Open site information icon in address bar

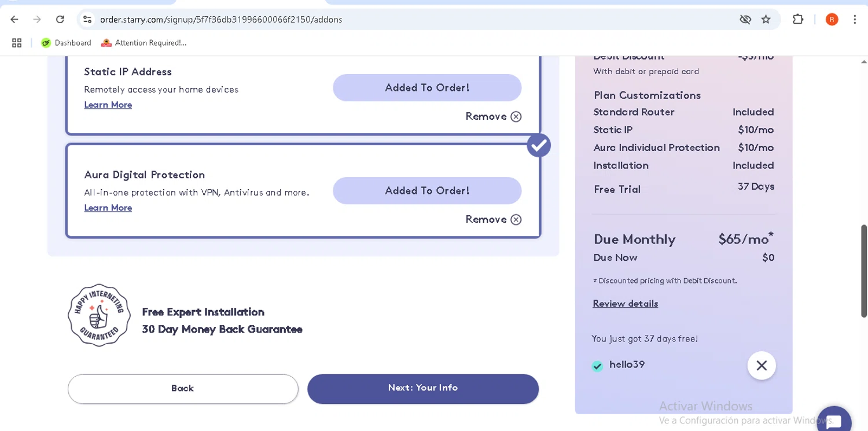click(x=87, y=20)
